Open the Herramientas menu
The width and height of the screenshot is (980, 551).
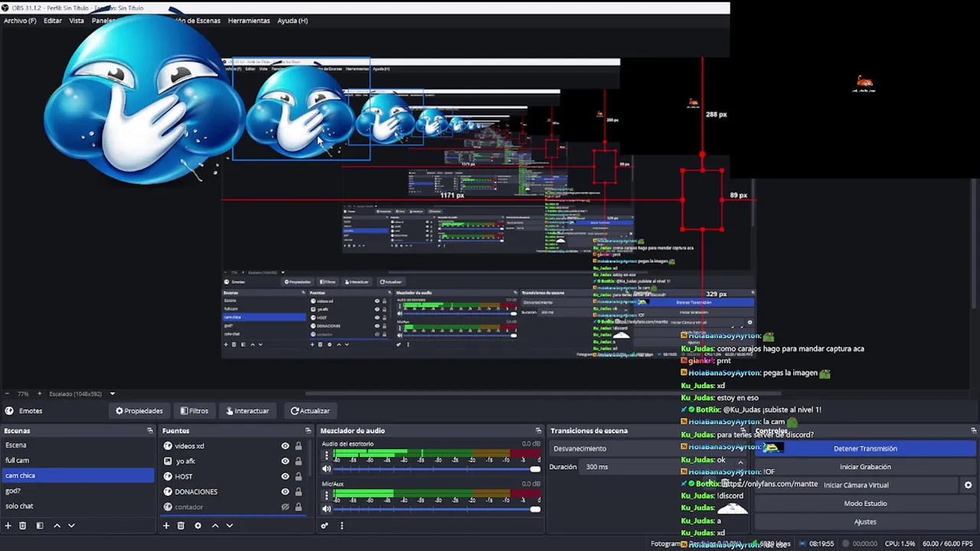[x=249, y=21]
